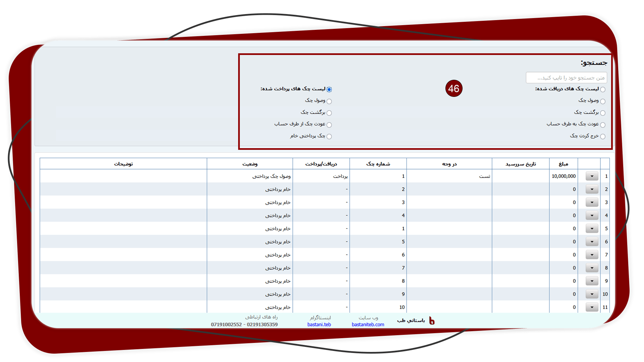This screenshot has height=362, width=644.
Task: Click the 'وضعیت' column header
Action: coord(250,164)
